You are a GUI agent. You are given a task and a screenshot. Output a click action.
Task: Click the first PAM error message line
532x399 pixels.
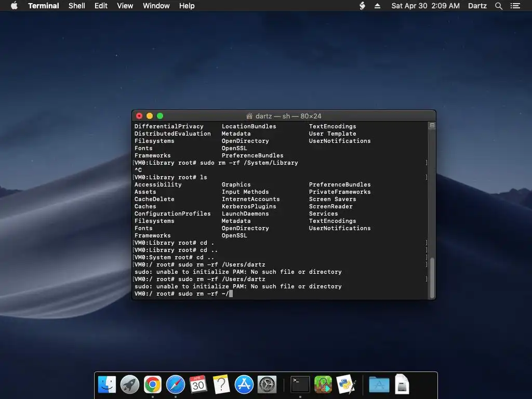tap(238, 272)
